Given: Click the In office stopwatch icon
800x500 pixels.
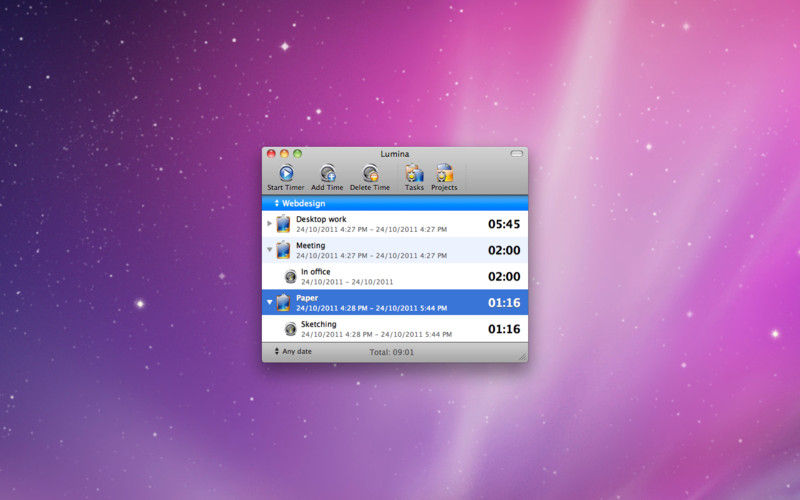Looking at the screenshot, I should coord(290,277).
